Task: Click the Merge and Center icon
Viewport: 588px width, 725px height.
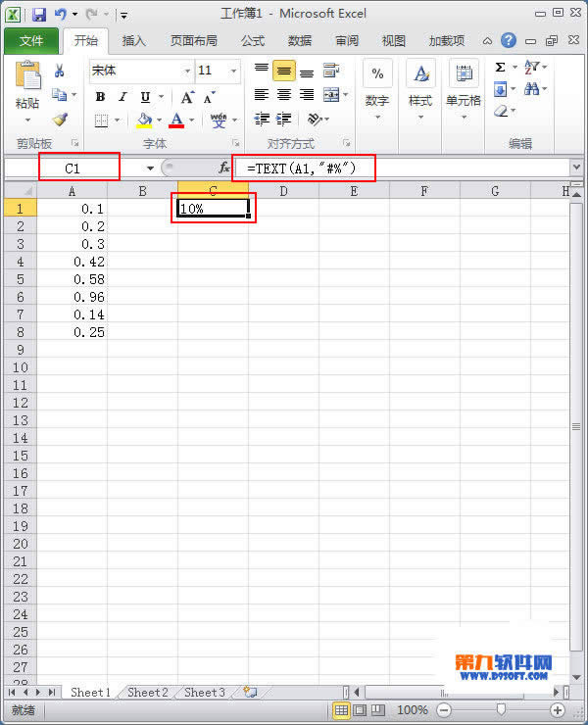Action: tap(331, 95)
